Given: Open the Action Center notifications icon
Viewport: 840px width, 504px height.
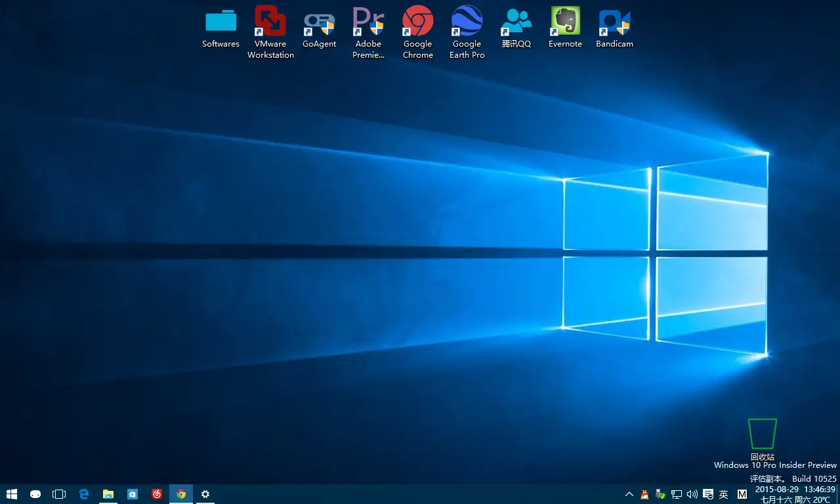Looking at the screenshot, I should (708, 494).
